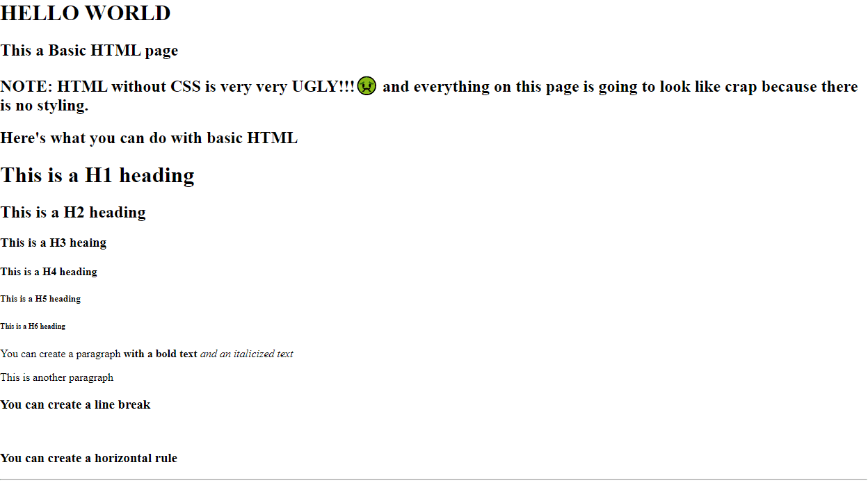
Task: Click the "This is a H4 heading" text
Action: tap(49, 272)
